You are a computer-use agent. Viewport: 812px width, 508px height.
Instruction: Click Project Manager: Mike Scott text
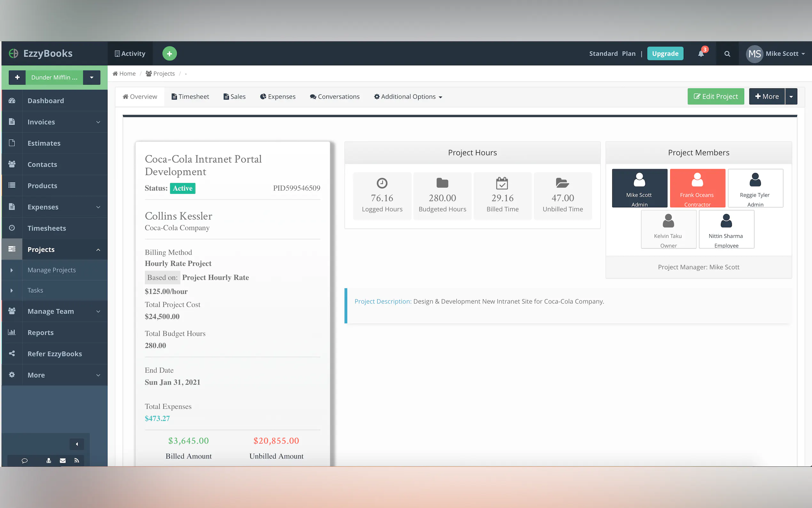click(699, 267)
